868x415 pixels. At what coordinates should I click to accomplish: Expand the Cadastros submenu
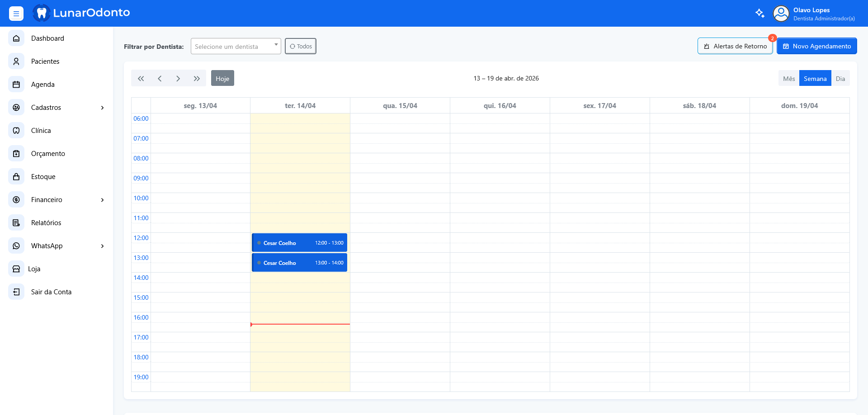click(102, 108)
